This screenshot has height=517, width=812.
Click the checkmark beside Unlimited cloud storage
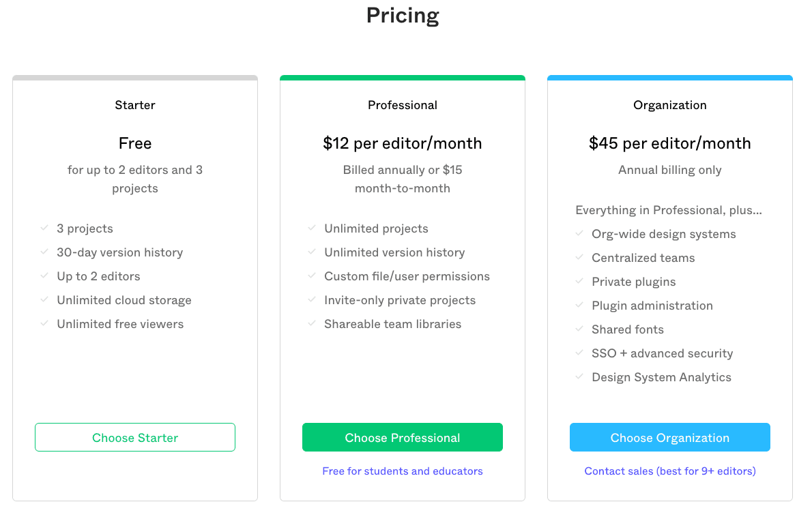coord(44,300)
